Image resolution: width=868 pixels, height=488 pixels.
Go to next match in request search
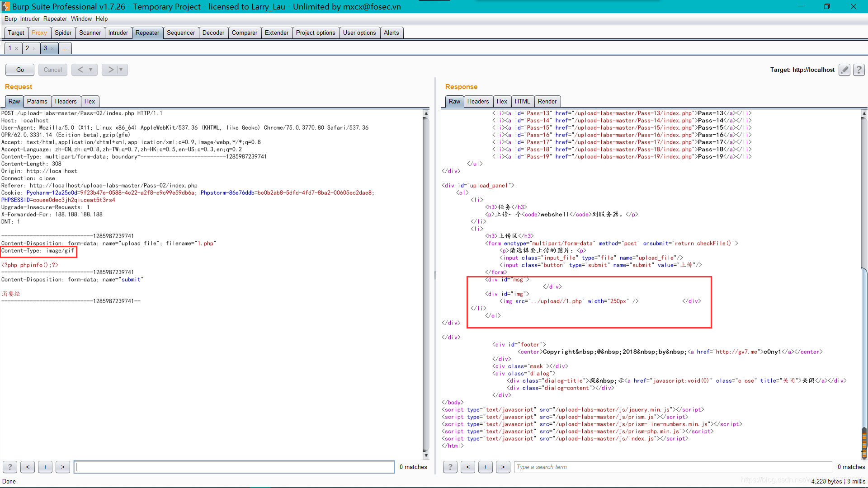click(x=63, y=467)
